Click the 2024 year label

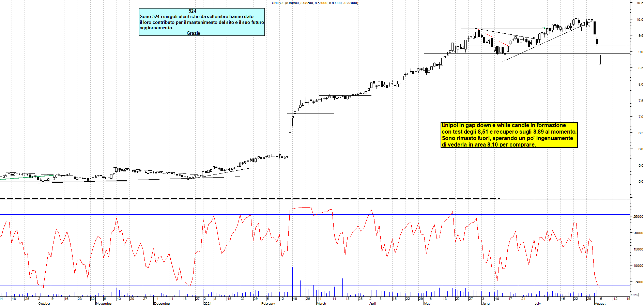207,303
